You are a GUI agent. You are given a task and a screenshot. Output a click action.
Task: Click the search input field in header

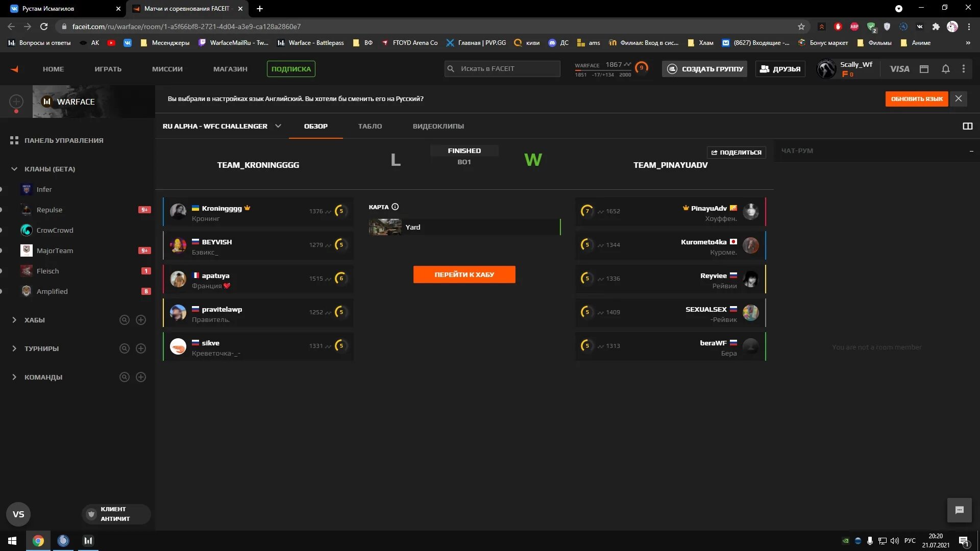click(502, 69)
